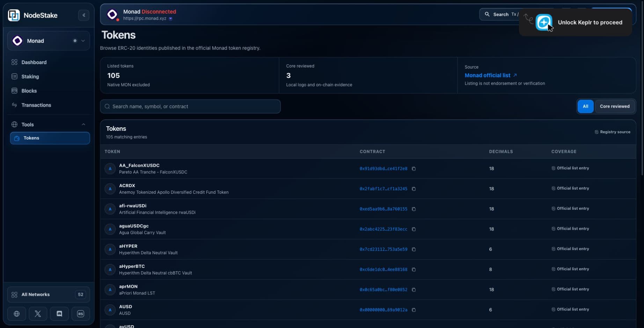
Task: Click the COVERAGE column header
Action: point(564,152)
